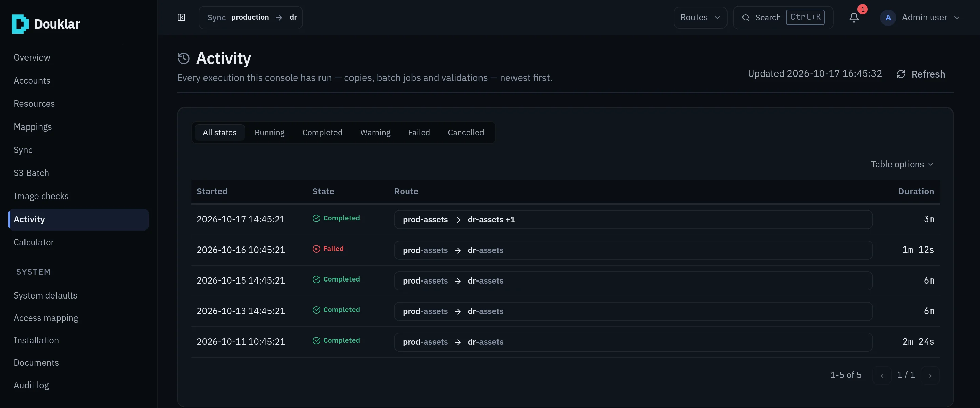Filter by Failed state

(x=419, y=133)
